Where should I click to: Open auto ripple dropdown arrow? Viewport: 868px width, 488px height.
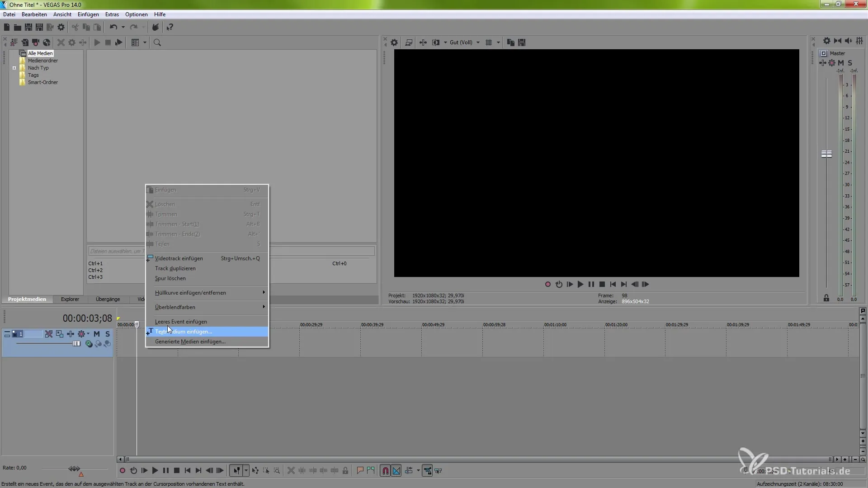(418, 471)
